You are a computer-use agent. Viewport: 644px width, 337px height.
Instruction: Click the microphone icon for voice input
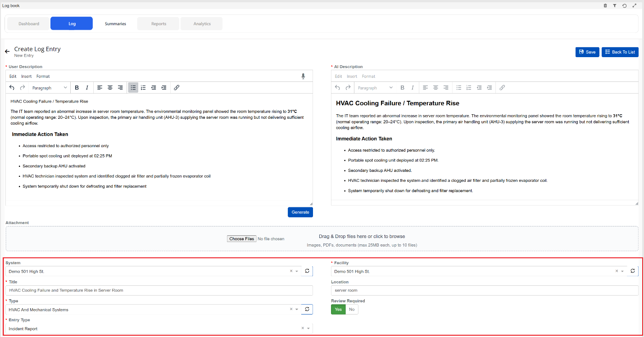303,76
